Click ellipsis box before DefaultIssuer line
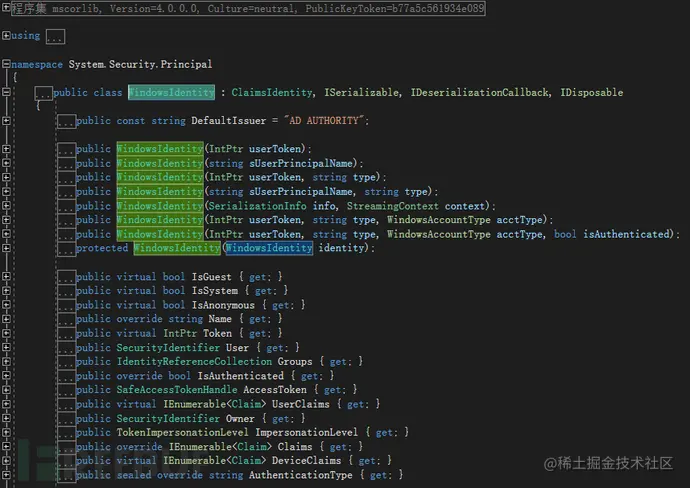Image resolution: width=690 pixels, height=488 pixels. click(66, 121)
